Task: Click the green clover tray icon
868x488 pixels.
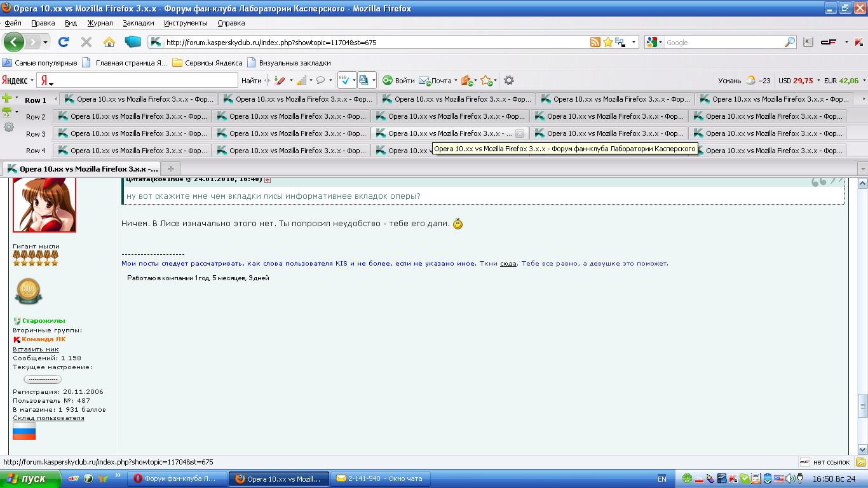Action: coord(687,478)
